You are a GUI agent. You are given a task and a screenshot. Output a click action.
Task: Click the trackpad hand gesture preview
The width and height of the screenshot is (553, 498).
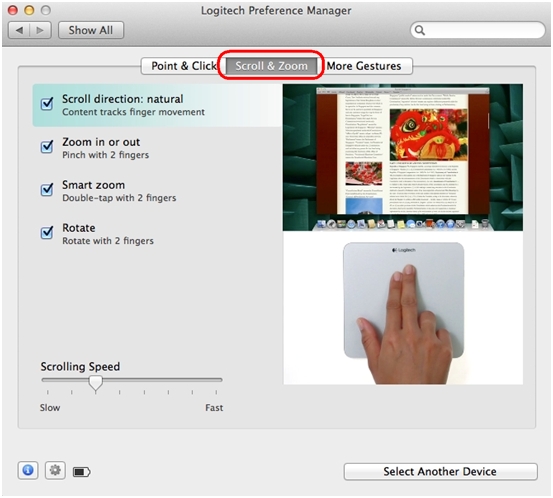pyautogui.click(x=403, y=308)
